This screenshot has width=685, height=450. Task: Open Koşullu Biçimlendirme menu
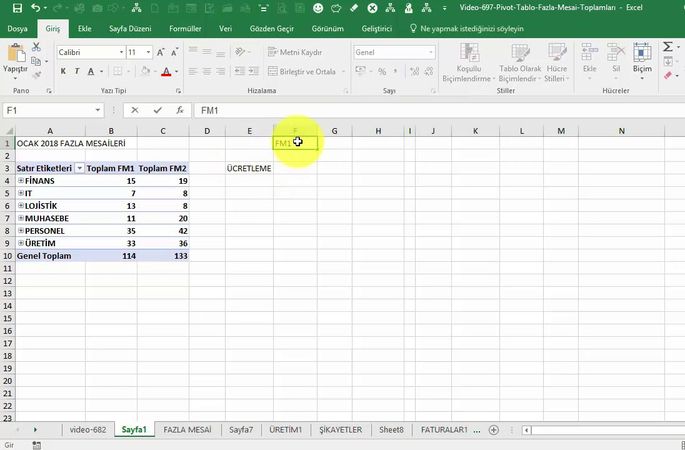click(x=469, y=62)
